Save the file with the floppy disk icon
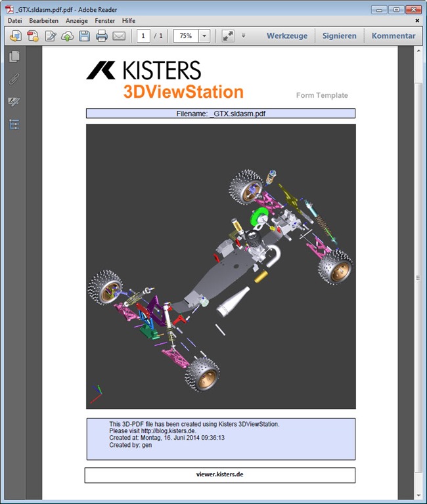 pyautogui.click(x=85, y=35)
